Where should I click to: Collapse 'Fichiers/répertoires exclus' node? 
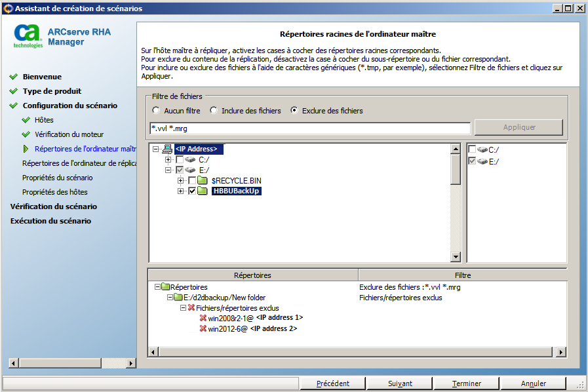pyautogui.click(x=184, y=307)
